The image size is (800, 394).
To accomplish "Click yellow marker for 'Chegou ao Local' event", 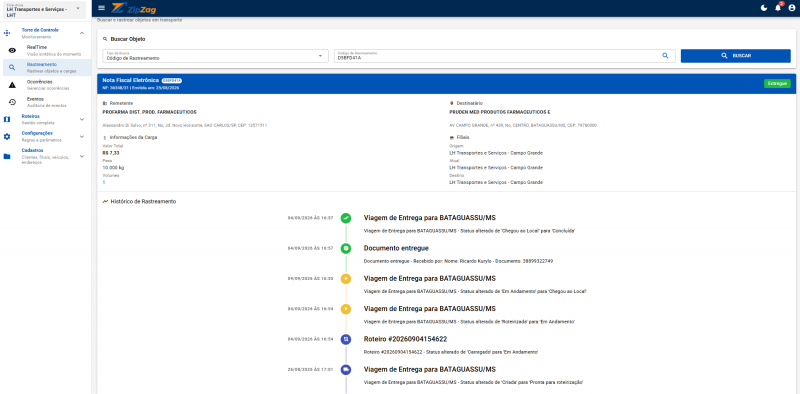I will [346, 279].
